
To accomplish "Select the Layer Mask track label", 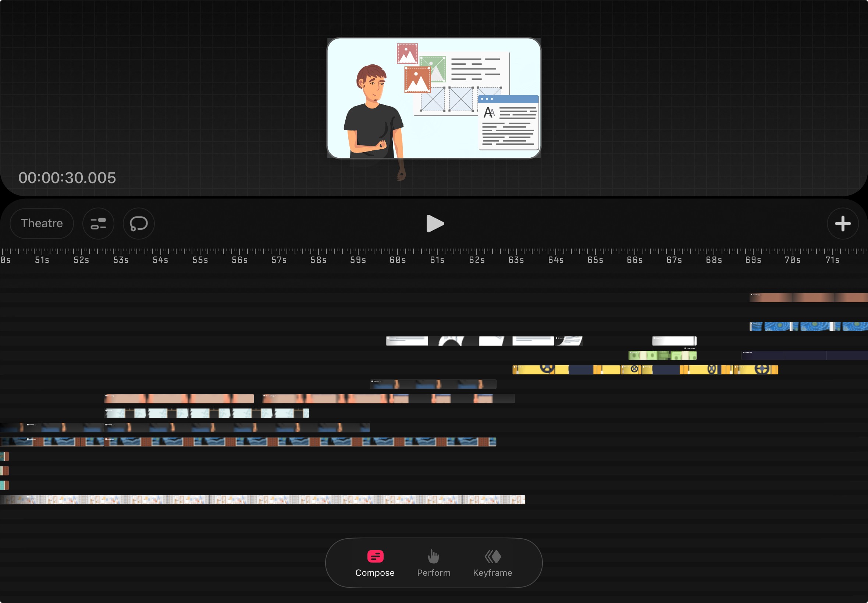I will coord(690,348).
